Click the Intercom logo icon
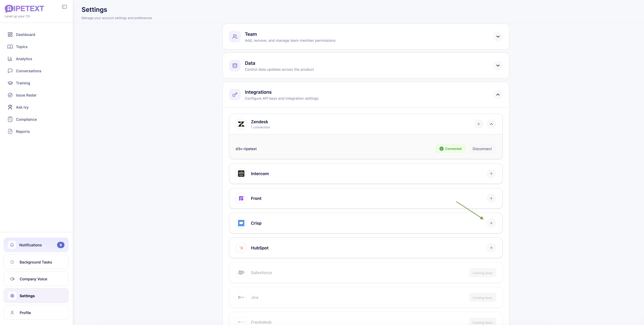The width and height of the screenshot is (644, 325). [241, 174]
